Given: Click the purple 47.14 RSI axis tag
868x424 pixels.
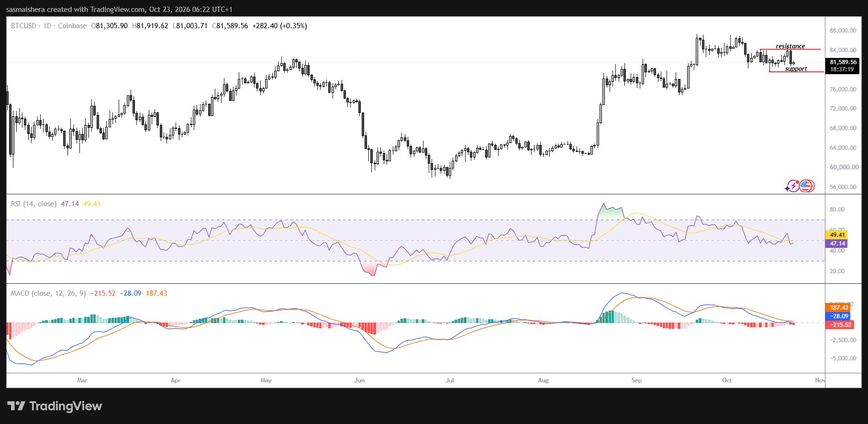Looking at the screenshot, I should (x=837, y=244).
